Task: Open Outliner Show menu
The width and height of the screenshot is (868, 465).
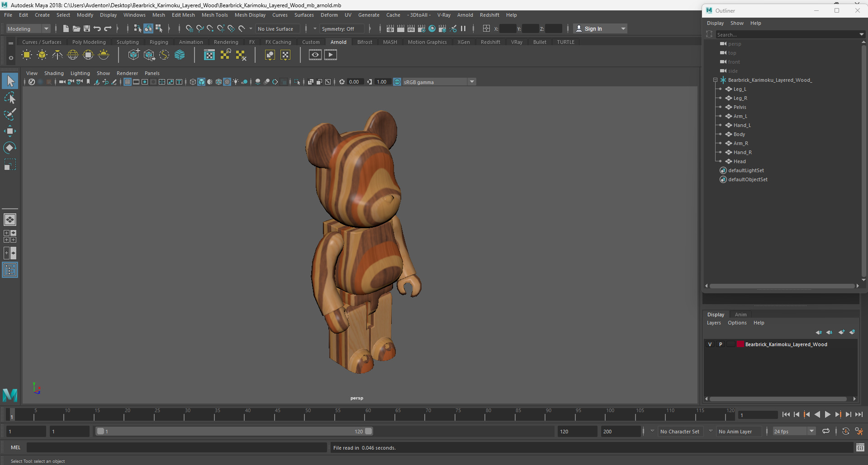Action: (737, 23)
